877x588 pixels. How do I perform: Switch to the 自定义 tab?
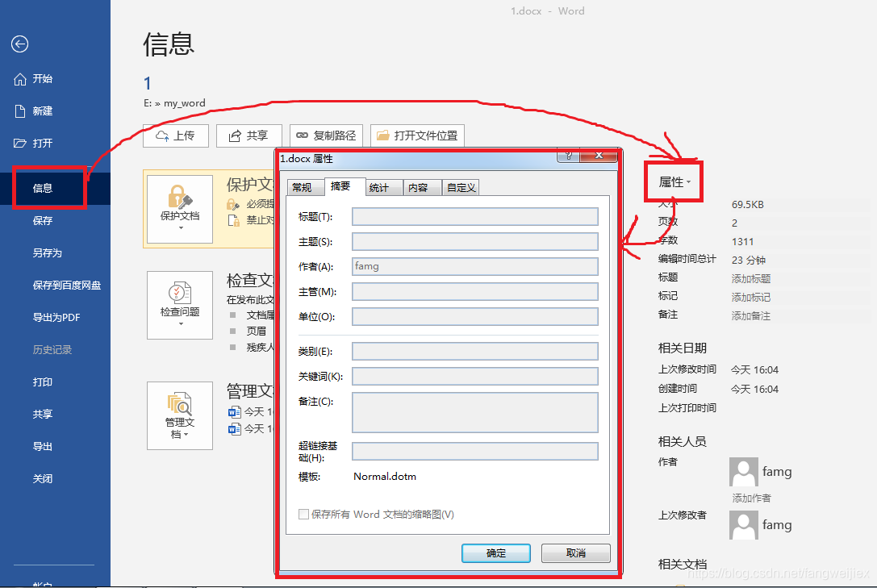click(461, 187)
